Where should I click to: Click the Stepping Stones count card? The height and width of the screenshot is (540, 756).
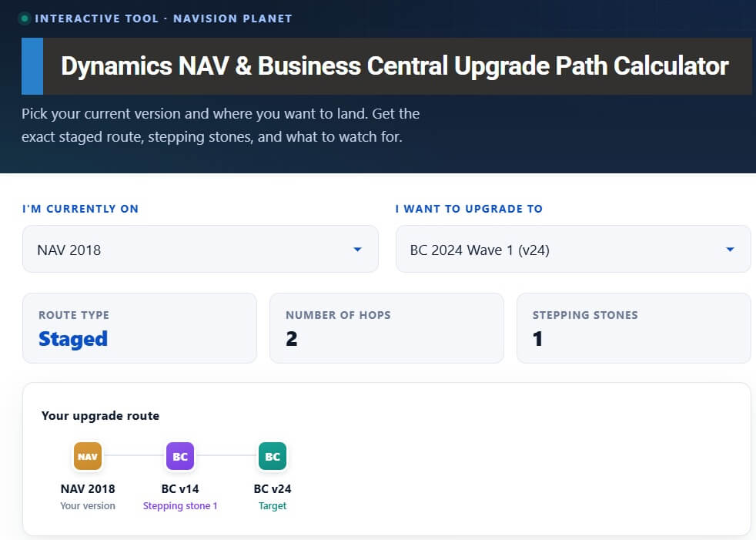pyautogui.click(x=634, y=328)
